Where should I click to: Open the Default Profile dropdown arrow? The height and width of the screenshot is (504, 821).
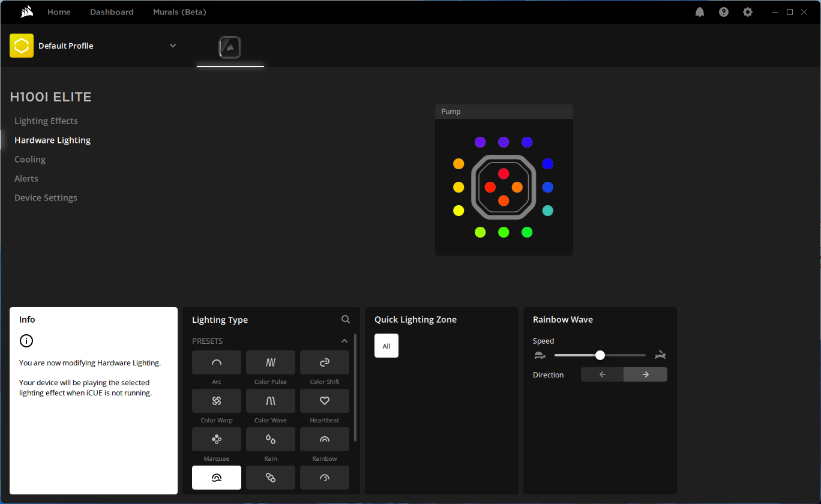click(173, 46)
